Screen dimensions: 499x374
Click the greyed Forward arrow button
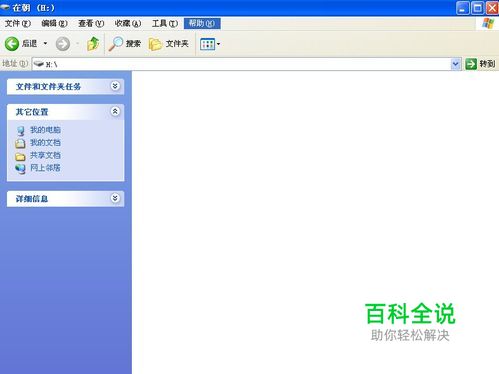(x=63, y=44)
